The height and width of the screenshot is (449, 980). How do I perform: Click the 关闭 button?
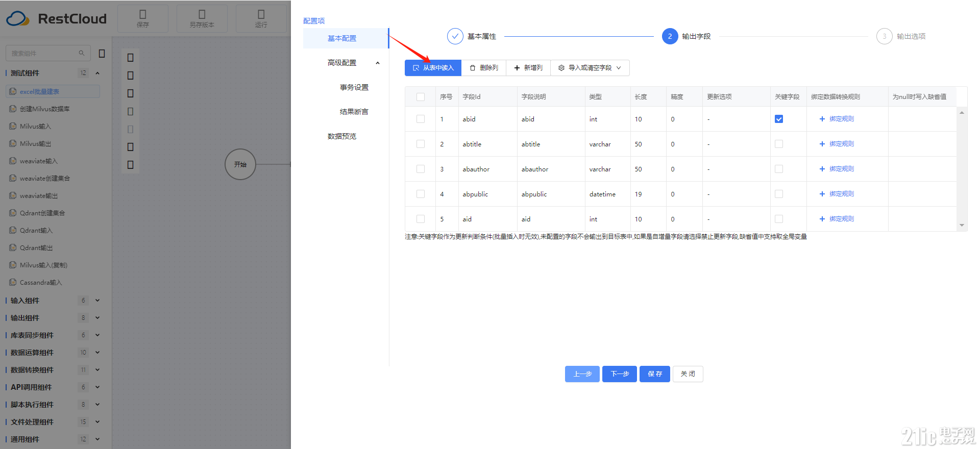688,374
